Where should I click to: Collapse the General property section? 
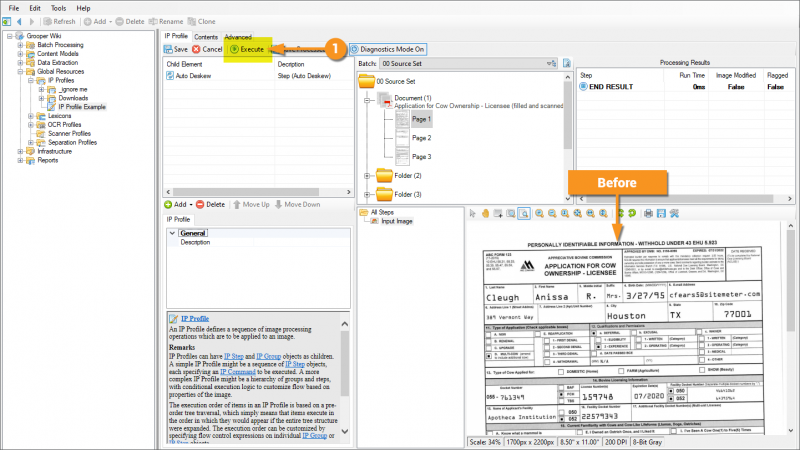pos(172,233)
